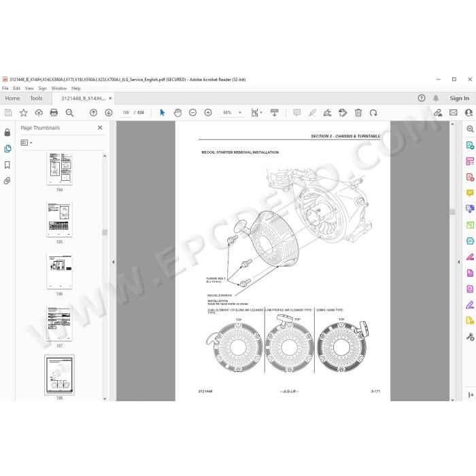The height and width of the screenshot is (476, 476).
Task: Open Export PDF tool in right pane
Action: click(470, 145)
